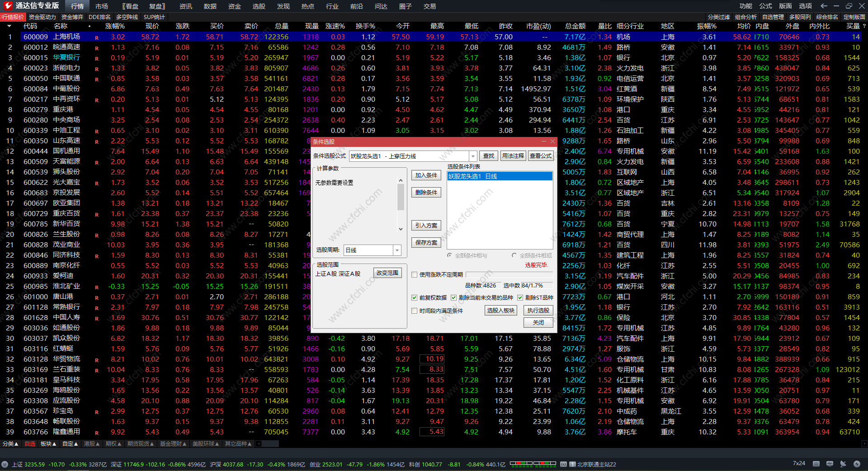Click the 计算参数 vertical scrollbar thumb

tap(401, 197)
